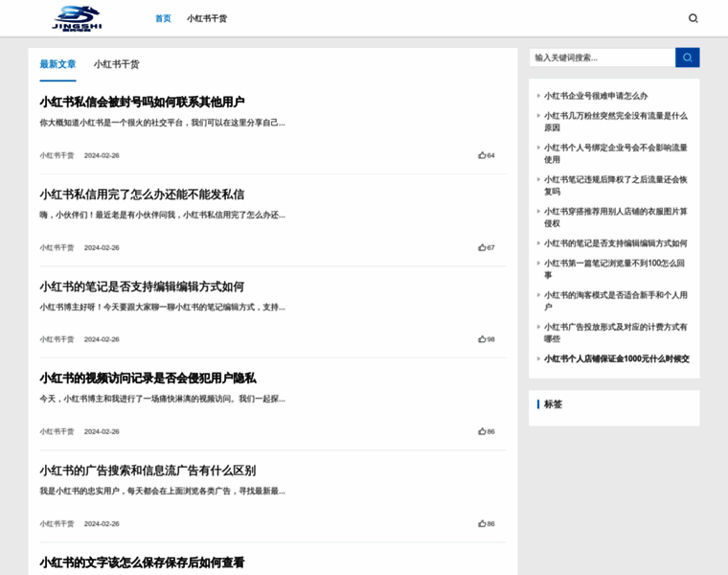Open sidebar link 小红书的淘客模式
Image resolution: width=728 pixels, height=575 pixels.
[616, 301]
